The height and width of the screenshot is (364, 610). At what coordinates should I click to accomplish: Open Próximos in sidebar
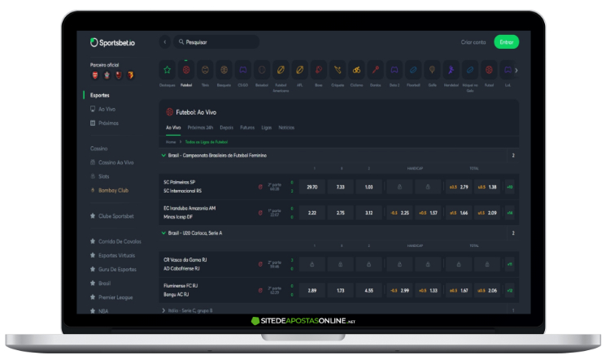point(104,123)
